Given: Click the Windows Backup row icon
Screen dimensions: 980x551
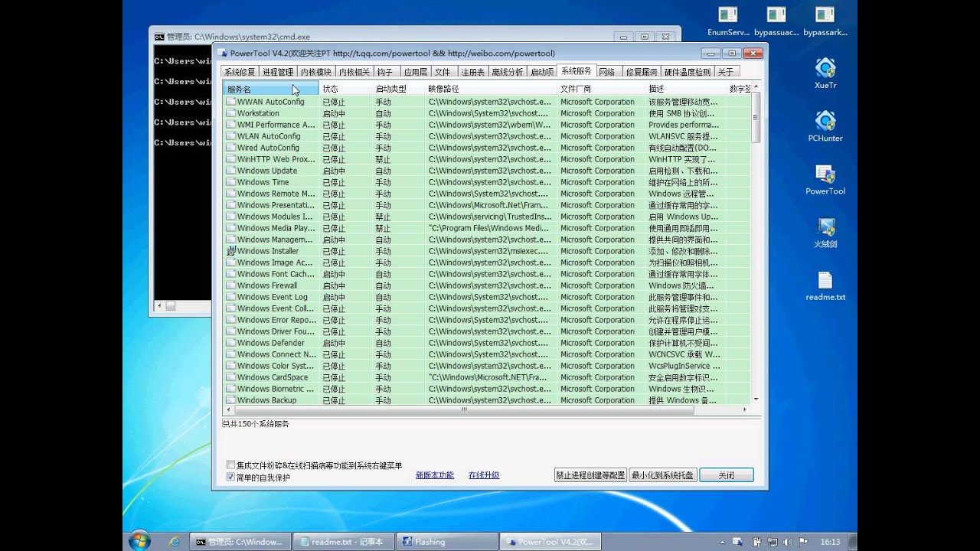Looking at the screenshot, I should (x=230, y=400).
